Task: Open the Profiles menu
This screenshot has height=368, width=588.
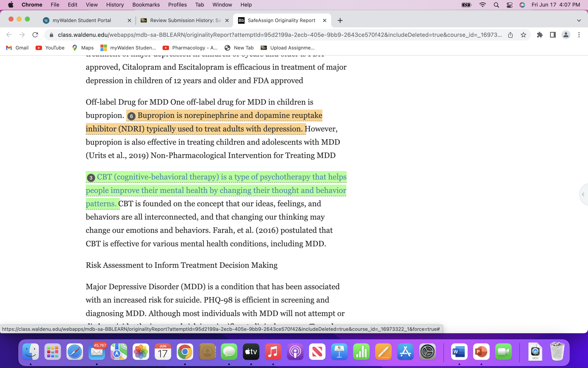Action: coord(177,5)
